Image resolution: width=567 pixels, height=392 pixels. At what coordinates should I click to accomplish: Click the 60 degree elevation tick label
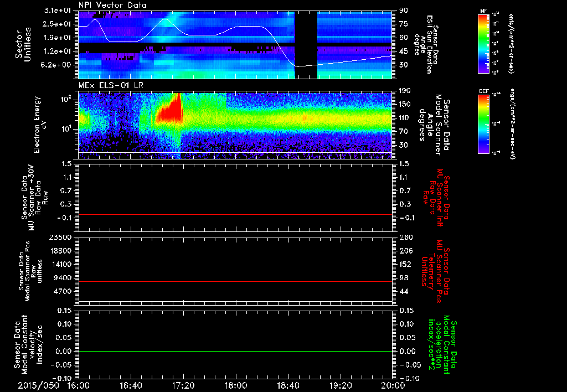coord(404,38)
